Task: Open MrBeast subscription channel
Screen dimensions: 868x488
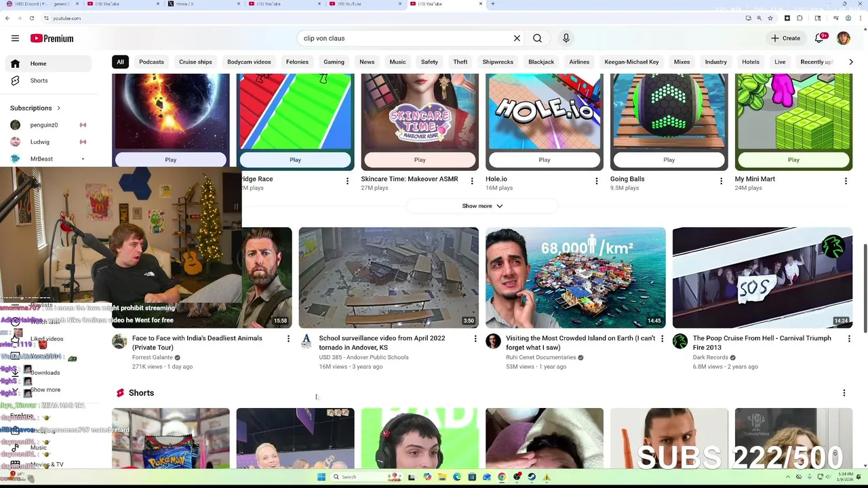Action: tap(48, 159)
